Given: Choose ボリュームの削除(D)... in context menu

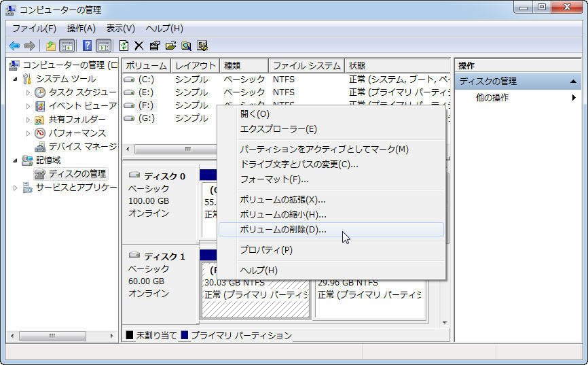Looking at the screenshot, I should pyautogui.click(x=332, y=230).
